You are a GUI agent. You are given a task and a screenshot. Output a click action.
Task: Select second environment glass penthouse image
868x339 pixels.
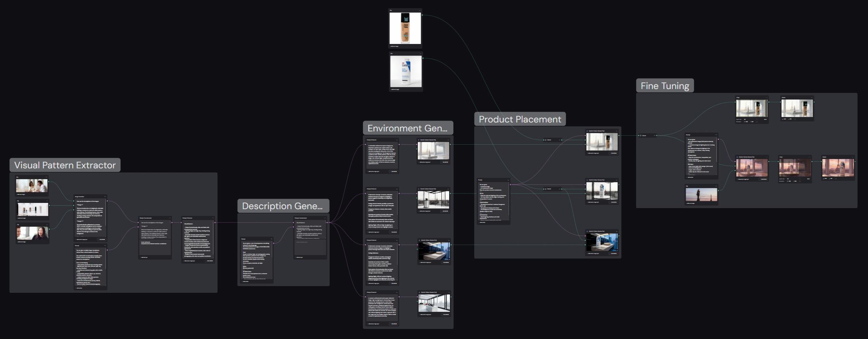434,200
